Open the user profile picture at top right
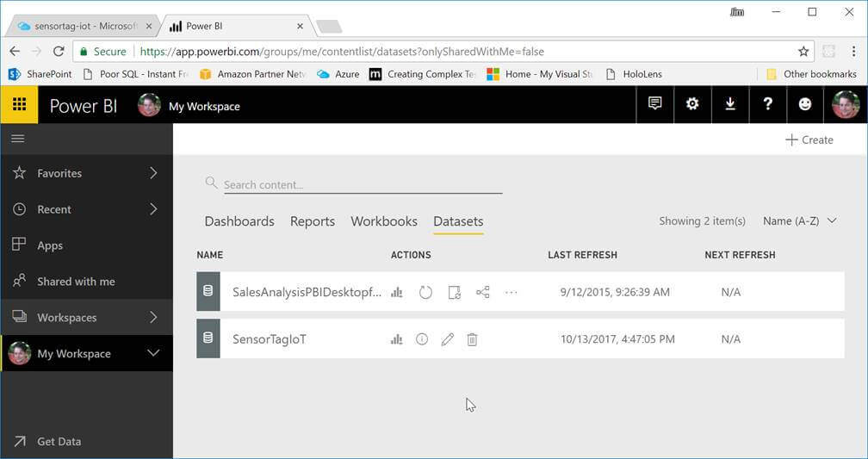The width and height of the screenshot is (868, 459). coord(846,104)
